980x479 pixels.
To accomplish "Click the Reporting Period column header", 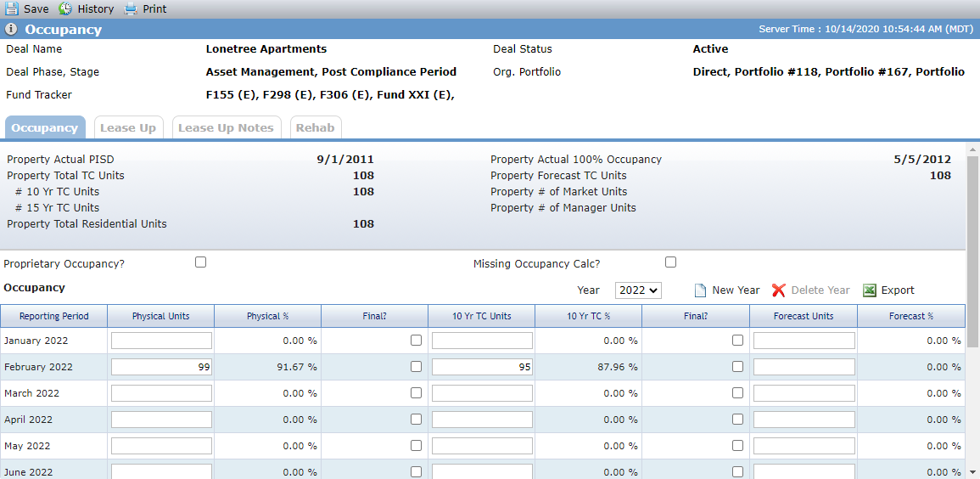I will tap(53, 317).
